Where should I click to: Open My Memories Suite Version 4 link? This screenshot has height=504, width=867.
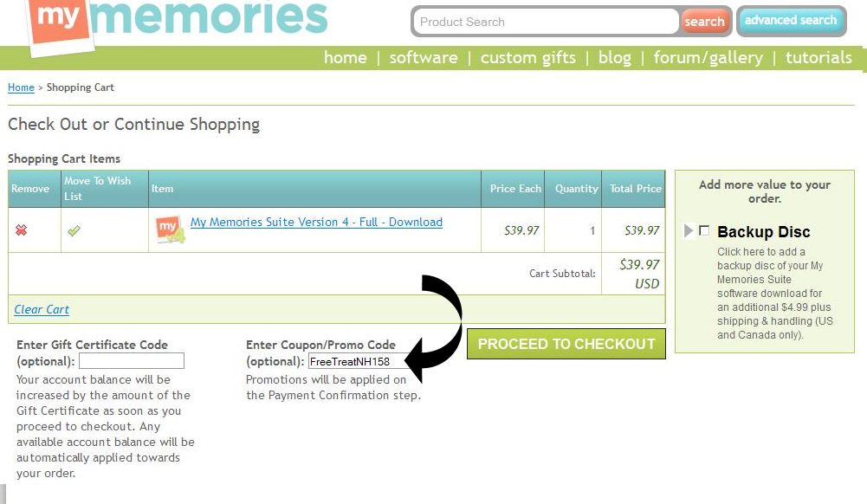[316, 223]
